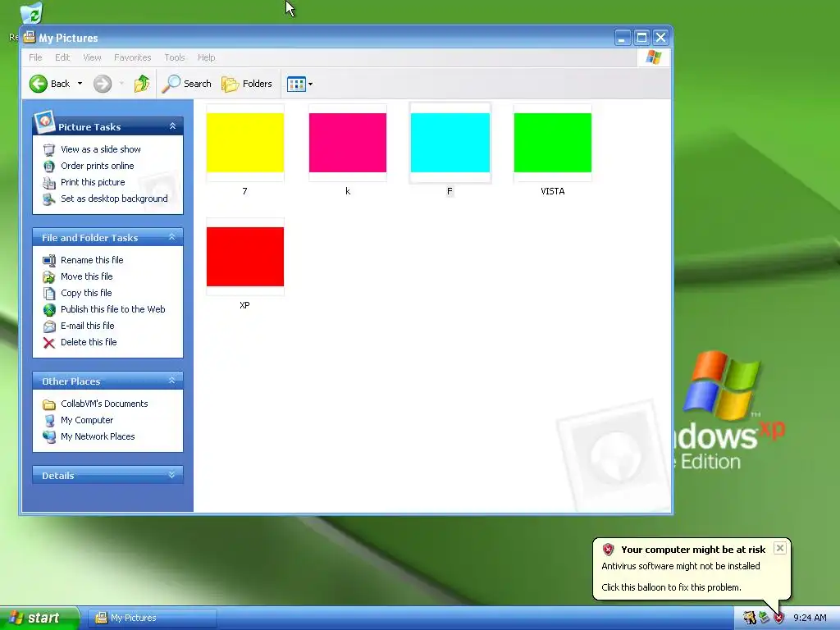Screen dimensions: 840x630
Task: Select the cyan thumbnail named F
Action: pyautogui.click(x=450, y=143)
